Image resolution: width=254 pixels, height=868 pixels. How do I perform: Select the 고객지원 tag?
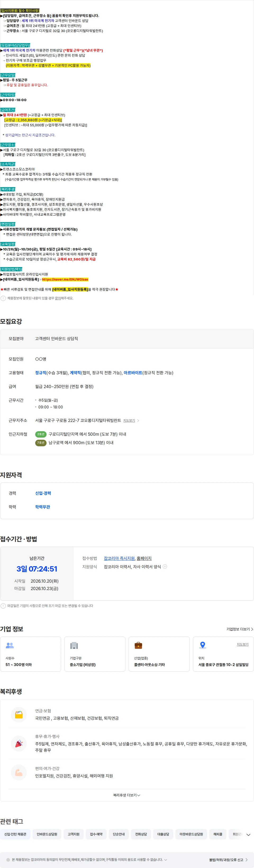[x=74, y=834]
